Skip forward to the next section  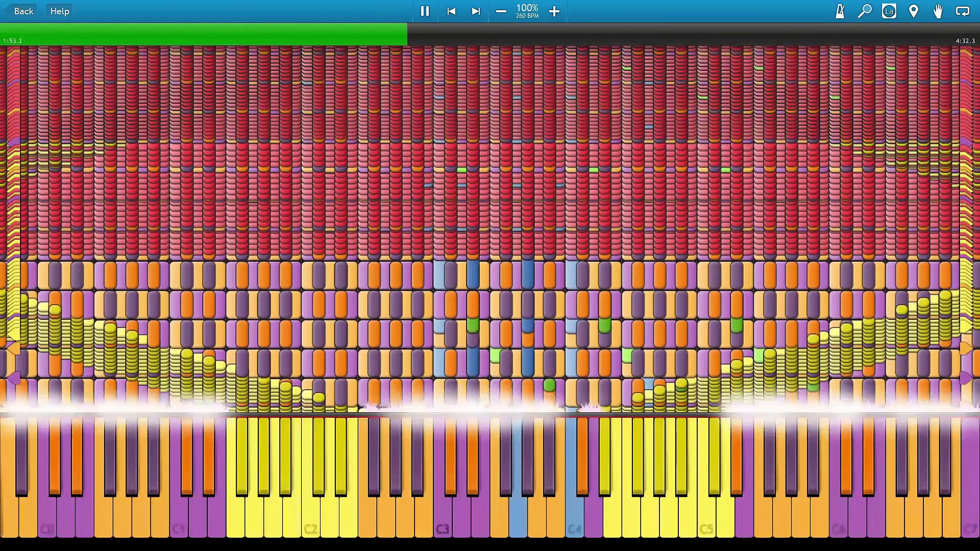[x=476, y=11]
